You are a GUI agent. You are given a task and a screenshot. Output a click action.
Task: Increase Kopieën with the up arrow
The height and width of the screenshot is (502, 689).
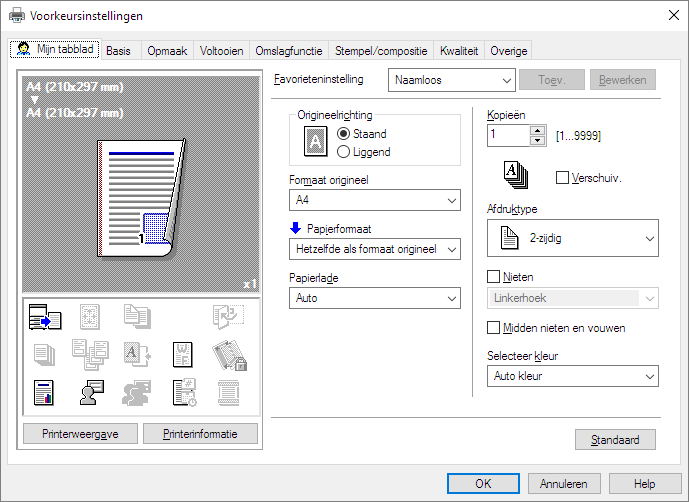click(x=537, y=130)
